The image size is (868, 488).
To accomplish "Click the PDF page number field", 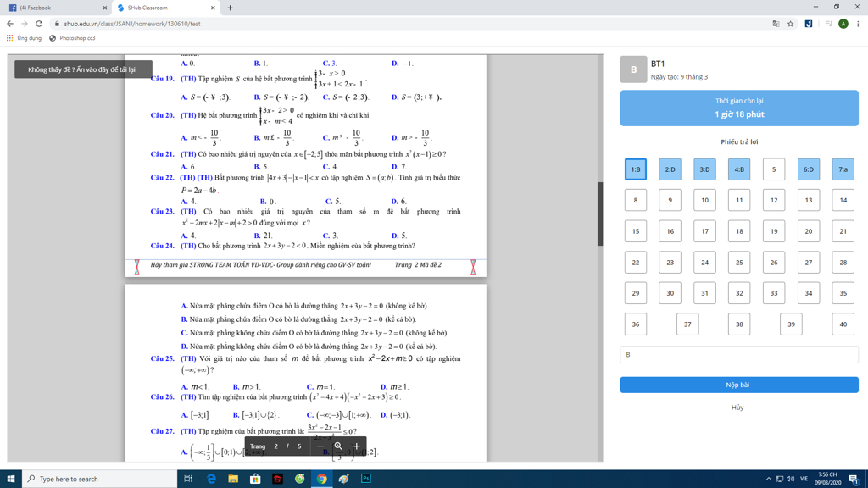I will (x=275, y=446).
